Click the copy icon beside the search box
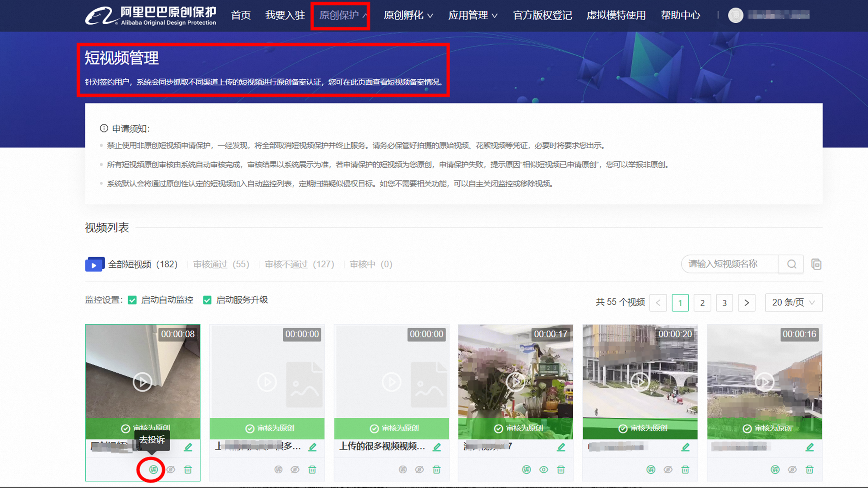The height and width of the screenshot is (488, 868). point(816,264)
